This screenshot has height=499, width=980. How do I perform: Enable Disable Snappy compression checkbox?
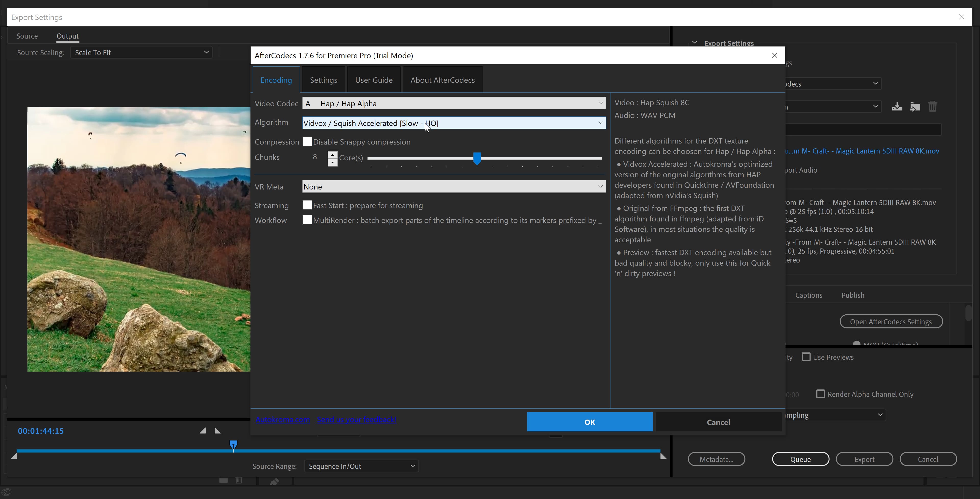click(307, 141)
